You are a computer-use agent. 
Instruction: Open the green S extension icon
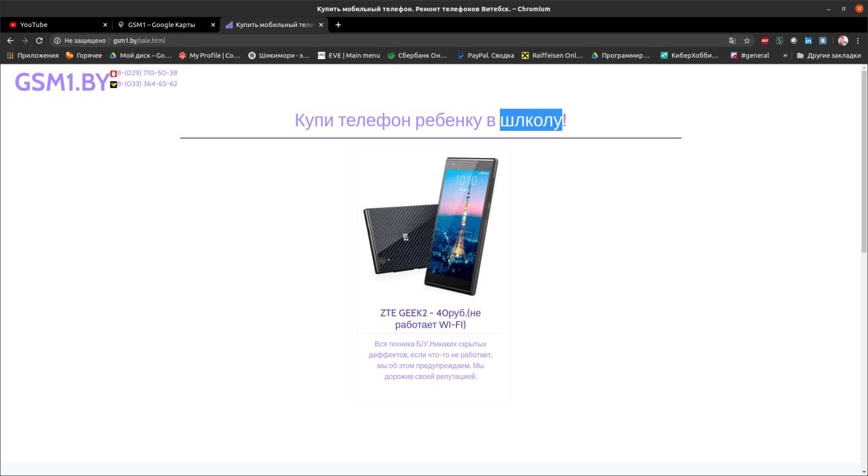[780, 41]
